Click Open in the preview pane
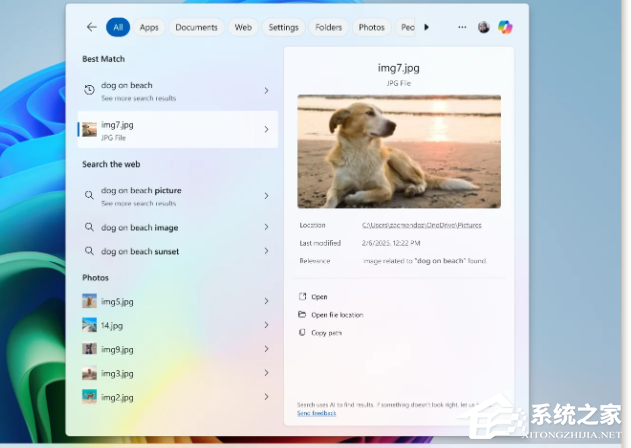The image size is (631, 448). click(x=319, y=297)
